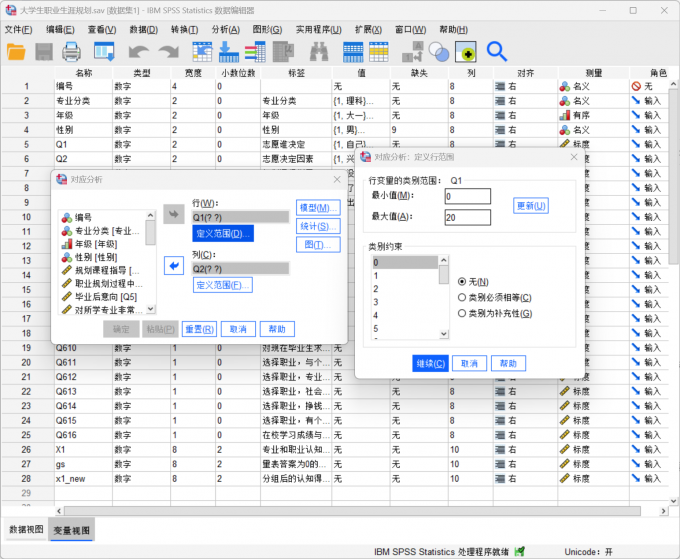Viewport: 680px width, 559px height.
Task: Click the blue move-back arrow for column
Action: [174, 265]
